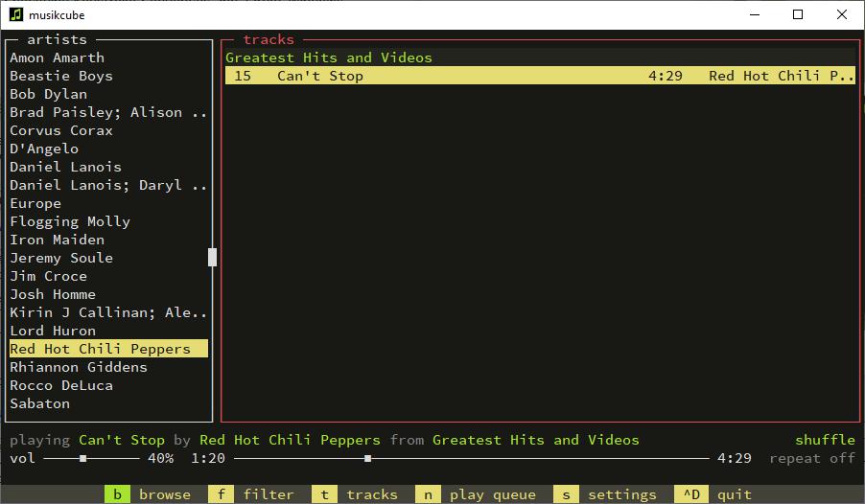Select artist Corvus Corax
Screen dimensions: 865x504
pyautogui.click(x=108, y=130)
